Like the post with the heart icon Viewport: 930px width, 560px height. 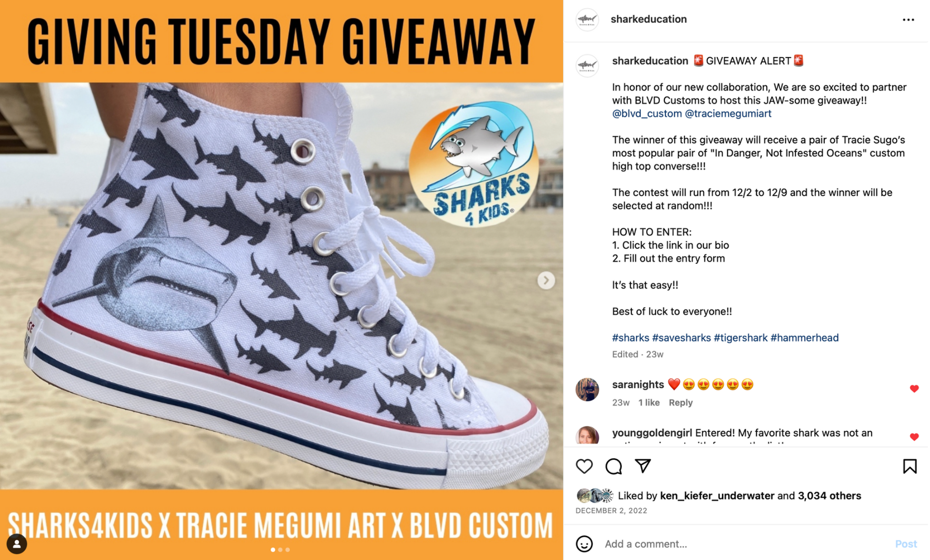point(584,466)
